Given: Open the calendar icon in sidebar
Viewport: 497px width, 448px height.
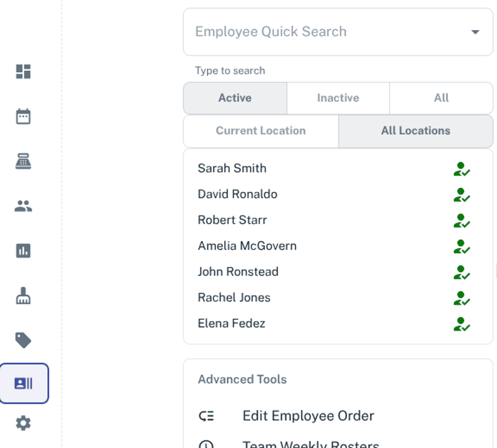Looking at the screenshot, I should click(x=23, y=116).
